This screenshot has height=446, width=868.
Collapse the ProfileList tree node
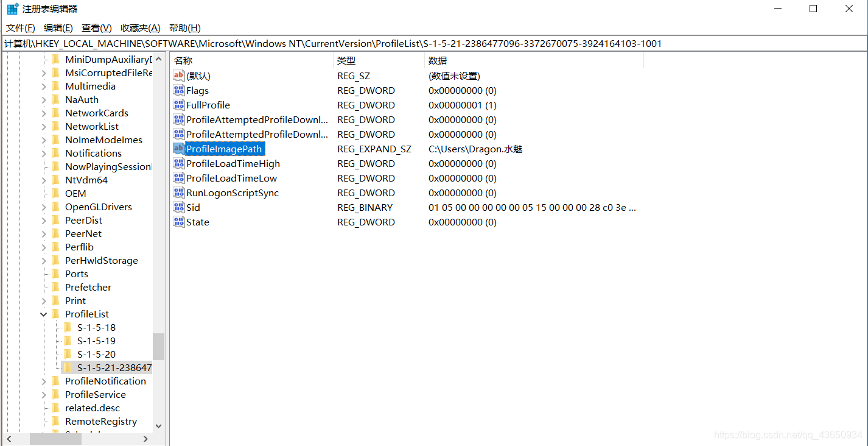tap(44, 314)
